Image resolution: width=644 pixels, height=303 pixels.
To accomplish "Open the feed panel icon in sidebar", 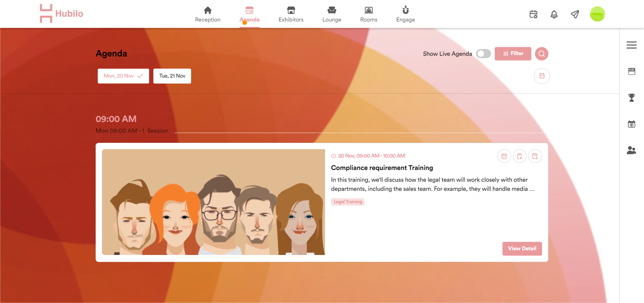I will click(x=632, y=71).
